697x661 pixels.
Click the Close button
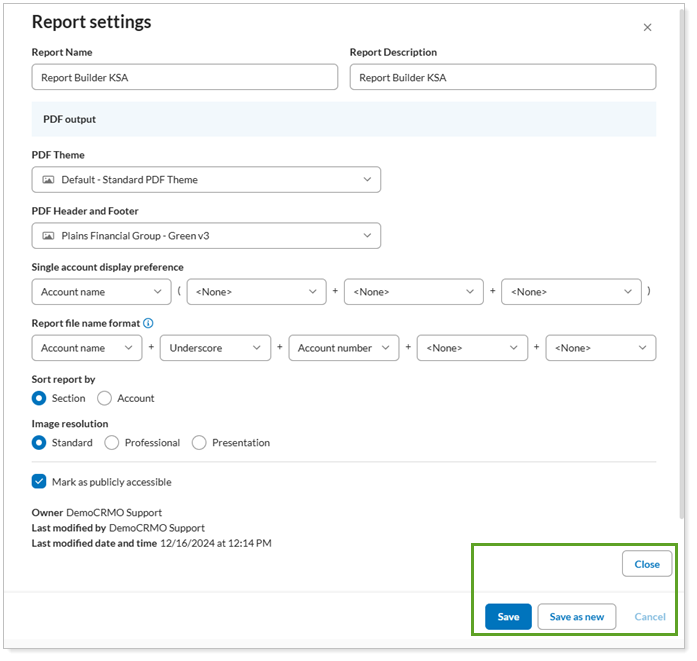pyautogui.click(x=647, y=564)
